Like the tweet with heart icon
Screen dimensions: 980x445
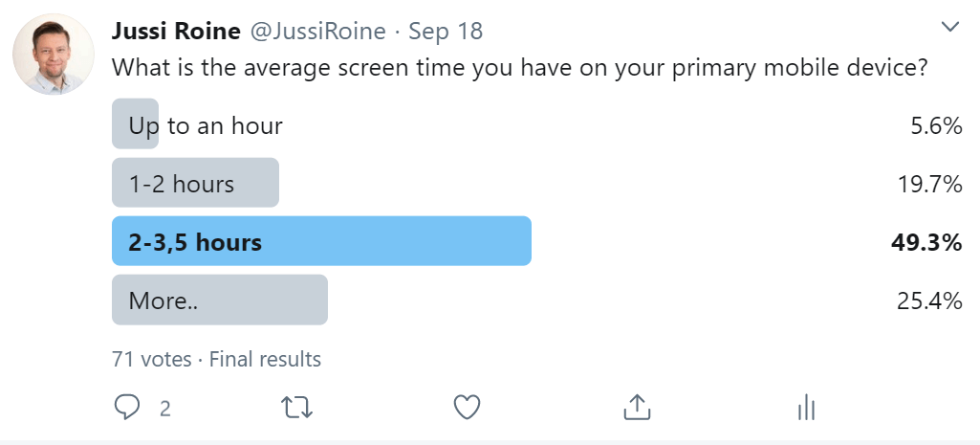[467, 408]
